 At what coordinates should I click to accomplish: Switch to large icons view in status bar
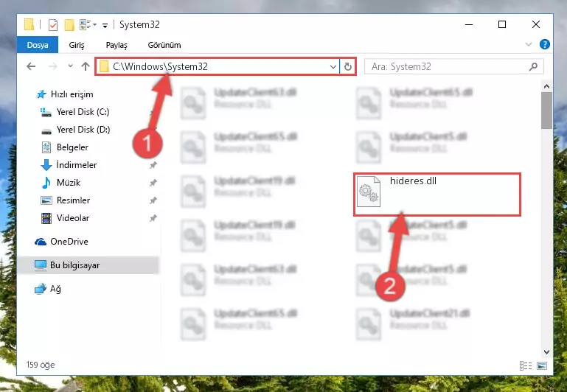click(x=542, y=365)
